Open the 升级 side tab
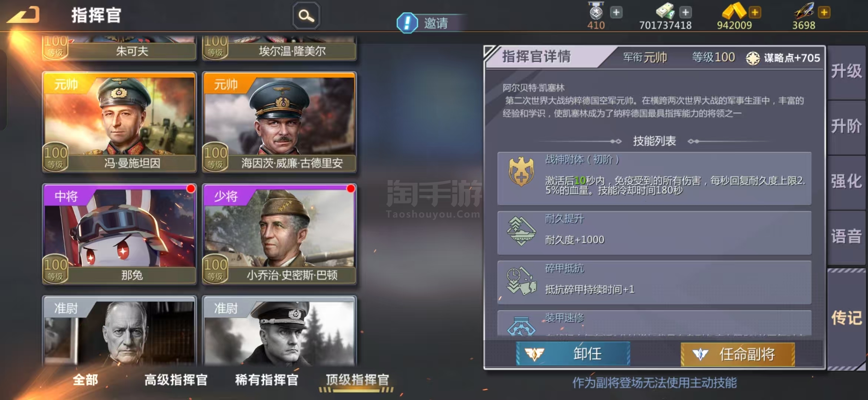 point(847,71)
